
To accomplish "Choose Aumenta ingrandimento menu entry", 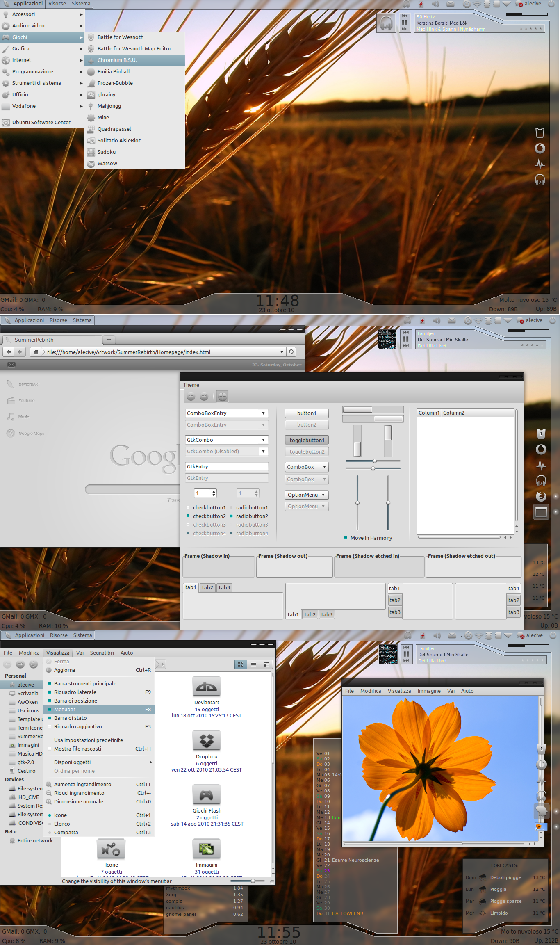I will click(99, 784).
